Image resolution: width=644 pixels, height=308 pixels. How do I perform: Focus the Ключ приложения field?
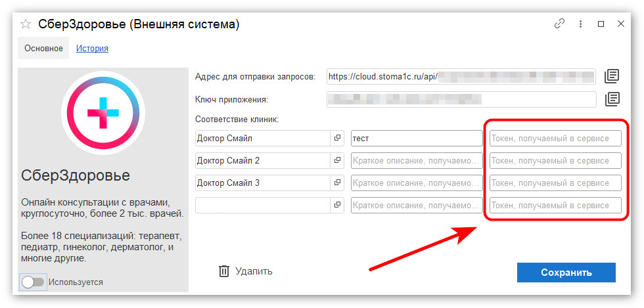coord(461,99)
